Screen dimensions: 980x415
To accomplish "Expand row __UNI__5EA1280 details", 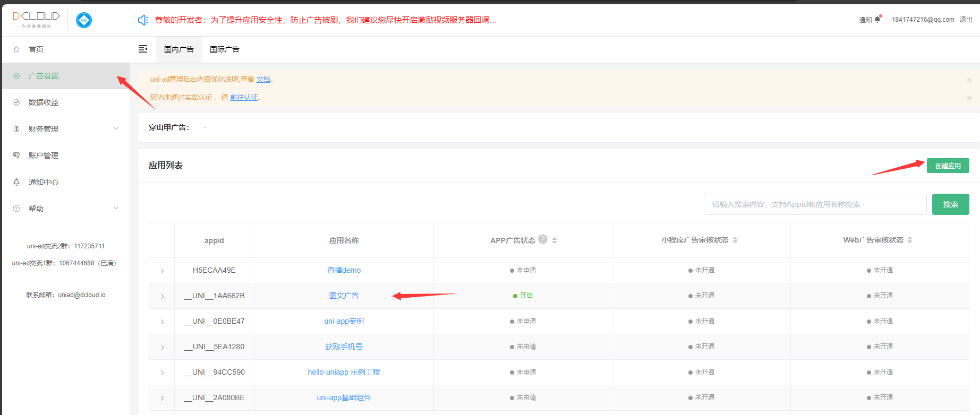I will pos(162,347).
